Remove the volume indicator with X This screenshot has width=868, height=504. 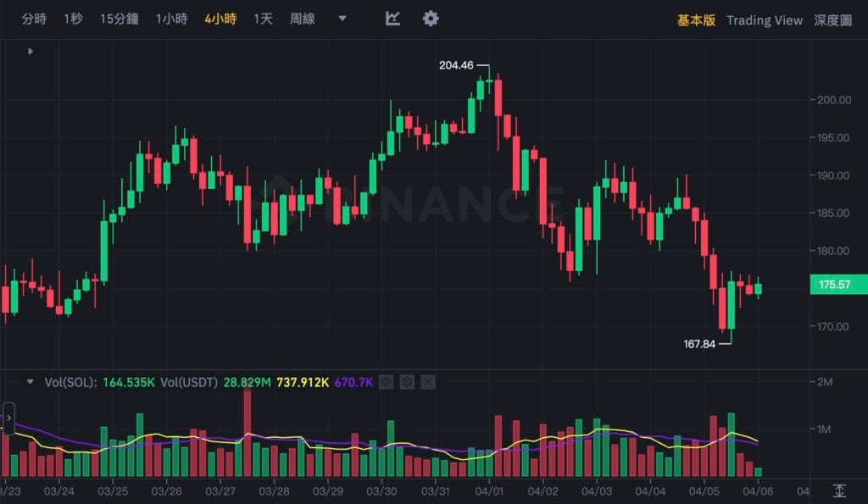pyautogui.click(x=428, y=382)
